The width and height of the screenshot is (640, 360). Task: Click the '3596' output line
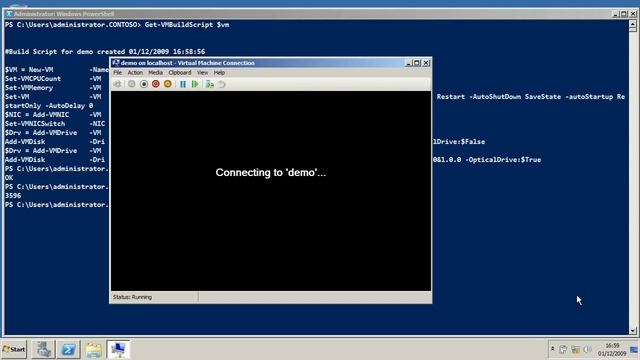pos(13,196)
